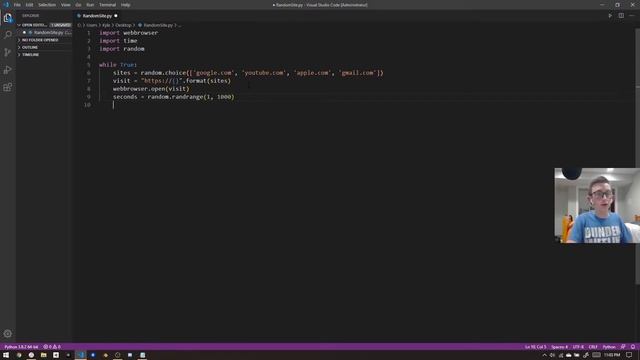Open editor More Actions ellipsis
The width and height of the screenshot is (640, 360).
coord(632,16)
